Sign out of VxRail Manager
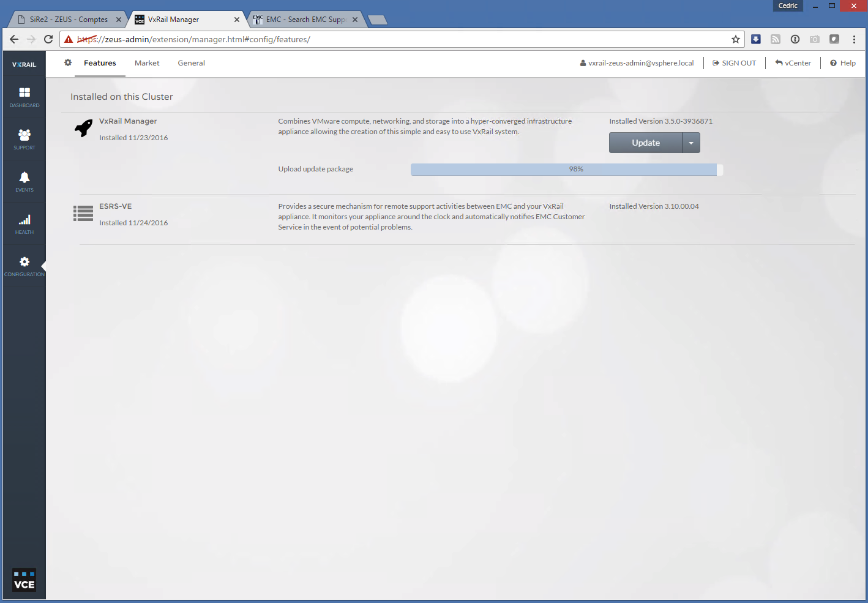The image size is (868, 603). pyautogui.click(x=734, y=63)
